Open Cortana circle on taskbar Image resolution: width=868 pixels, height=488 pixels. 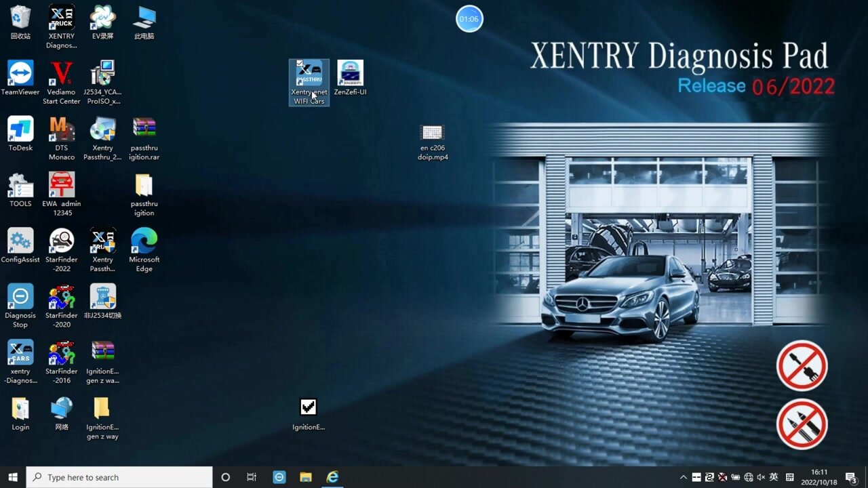(x=226, y=477)
